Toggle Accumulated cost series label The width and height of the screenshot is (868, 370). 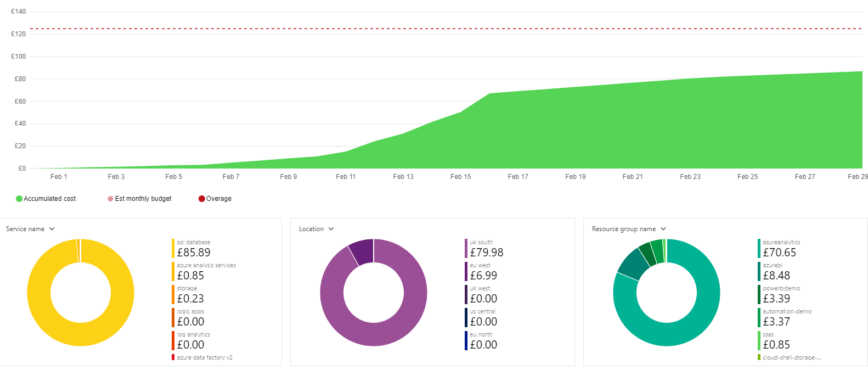(50, 199)
